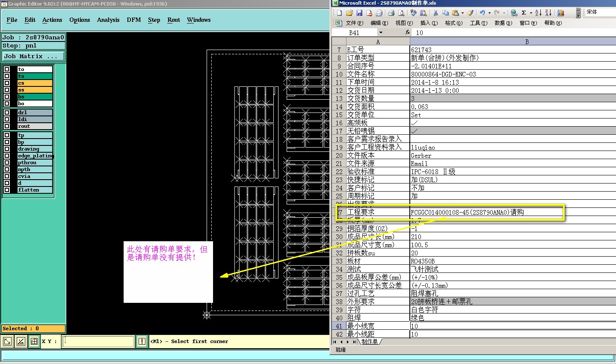Viewport: 616px width, 364px height.
Task: Click the X Y coordinate input field
Action: pos(98,341)
